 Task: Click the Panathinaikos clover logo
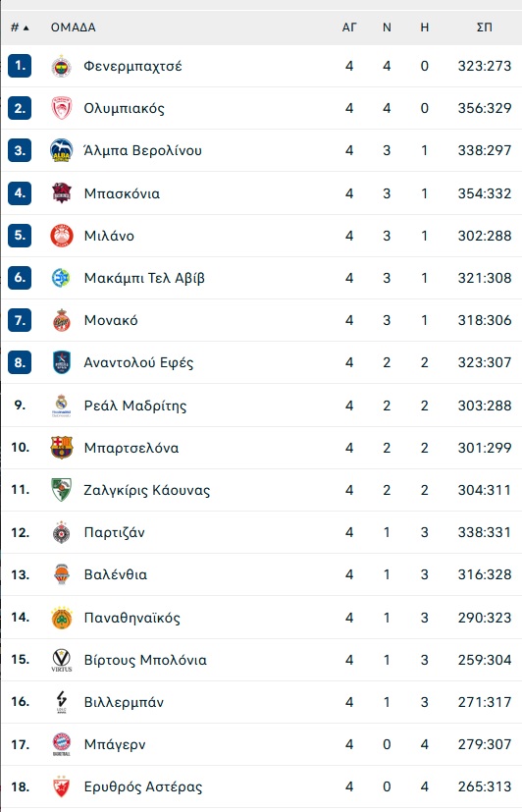pyautogui.click(x=61, y=618)
